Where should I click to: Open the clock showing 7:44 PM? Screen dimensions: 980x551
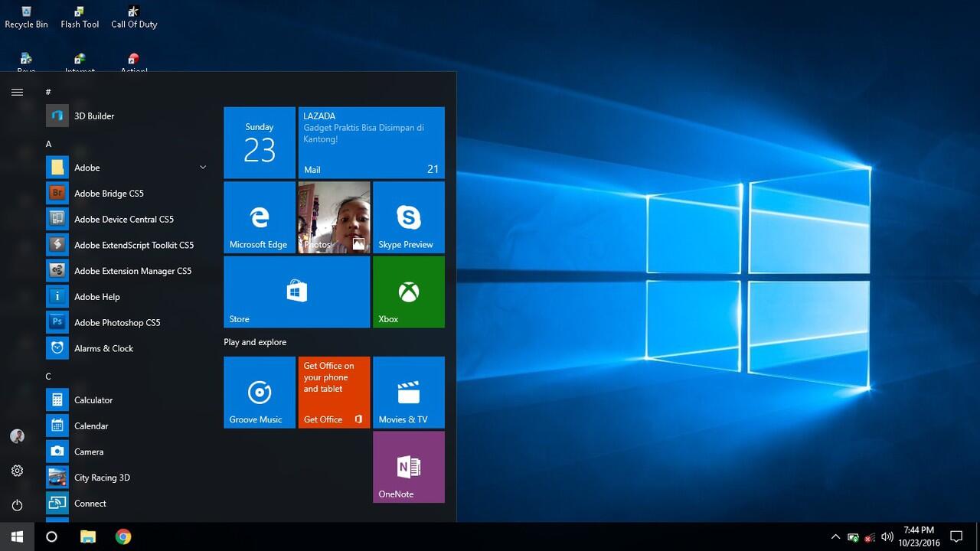[x=919, y=536]
